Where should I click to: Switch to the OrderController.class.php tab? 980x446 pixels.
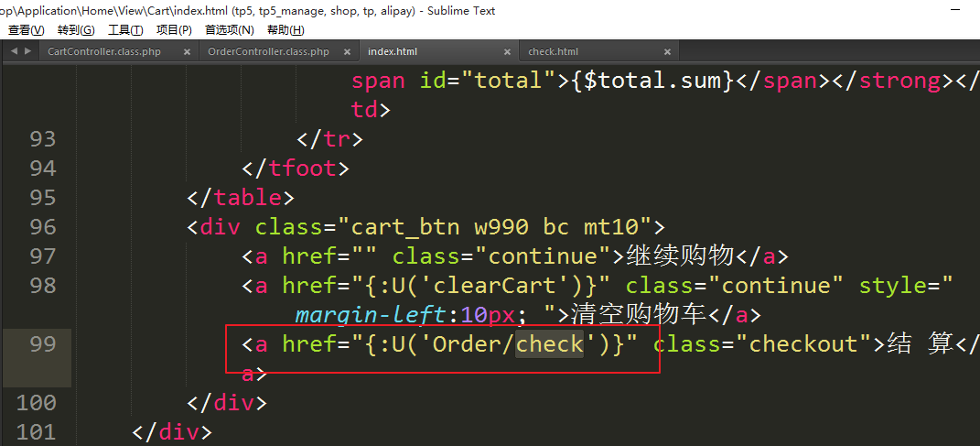pos(268,51)
